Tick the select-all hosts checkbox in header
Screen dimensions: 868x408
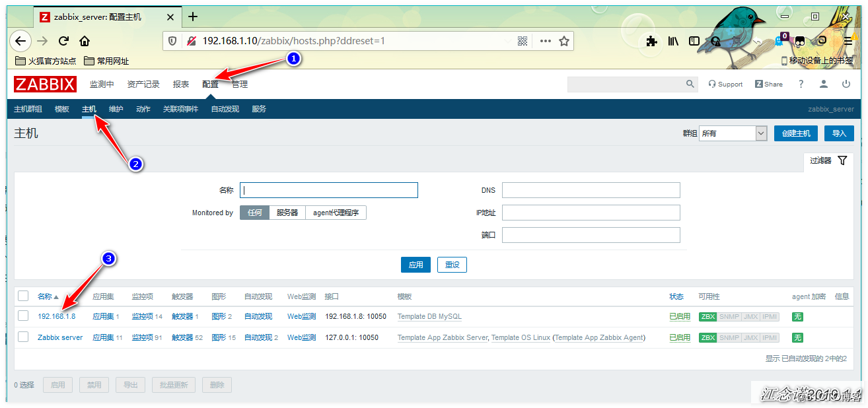[23, 296]
